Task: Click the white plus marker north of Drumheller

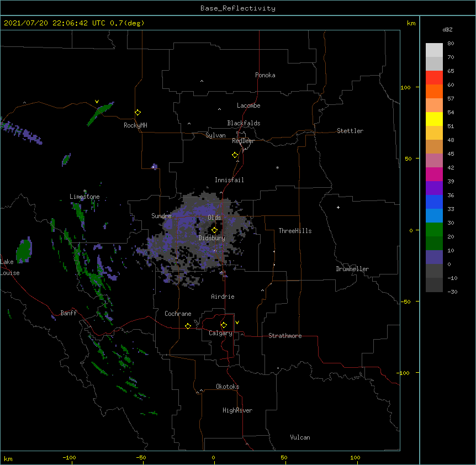Action: (338, 207)
